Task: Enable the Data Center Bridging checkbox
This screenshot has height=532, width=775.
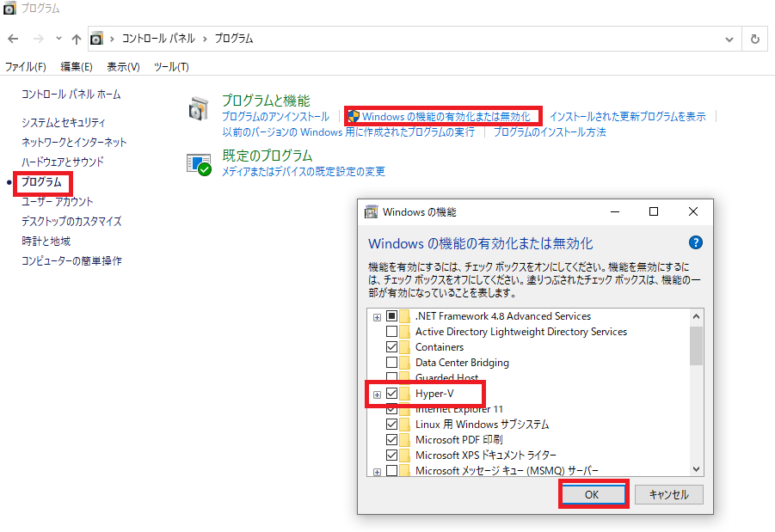Action: [x=391, y=363]
